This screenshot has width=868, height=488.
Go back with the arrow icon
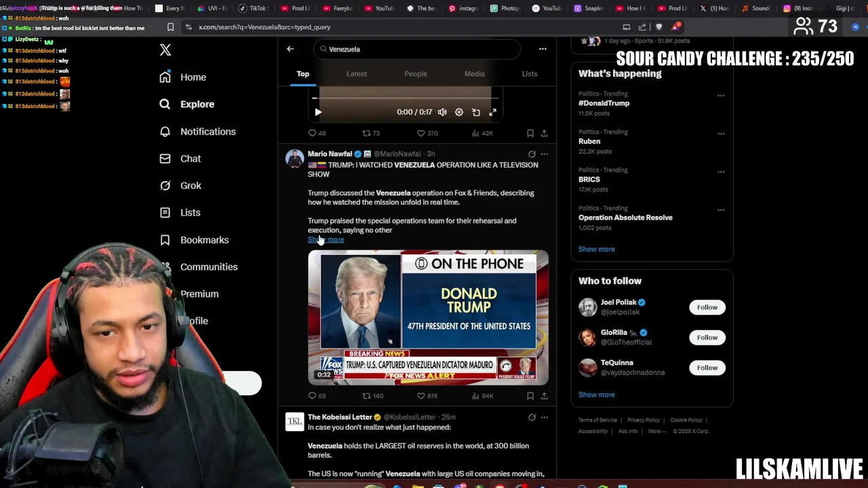[x=290, y=49]
